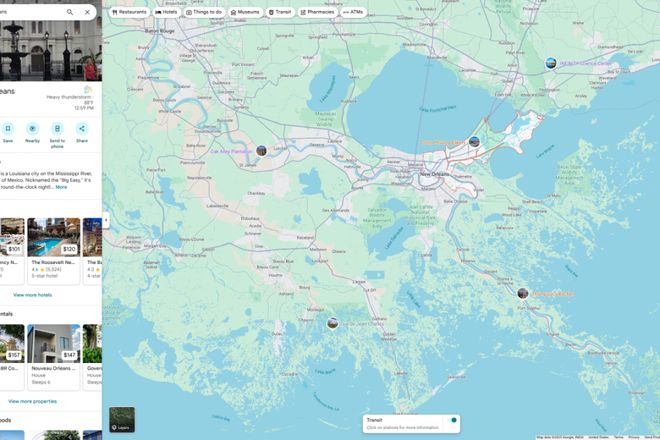Expand the description with More link
Viewport: 660px width, 440px height.
62,187
